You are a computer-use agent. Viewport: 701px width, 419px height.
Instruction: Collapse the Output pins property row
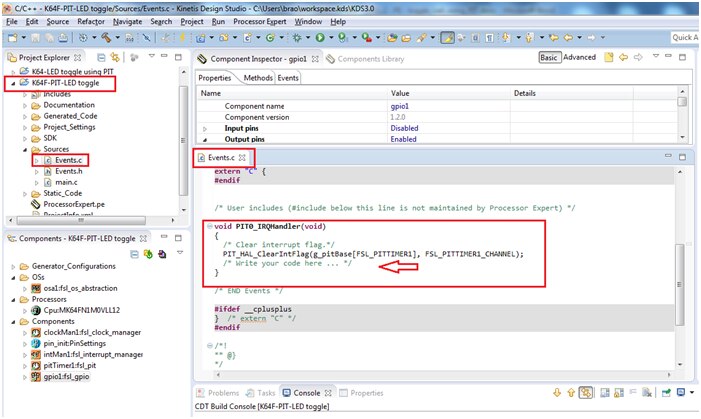[205, 140]
